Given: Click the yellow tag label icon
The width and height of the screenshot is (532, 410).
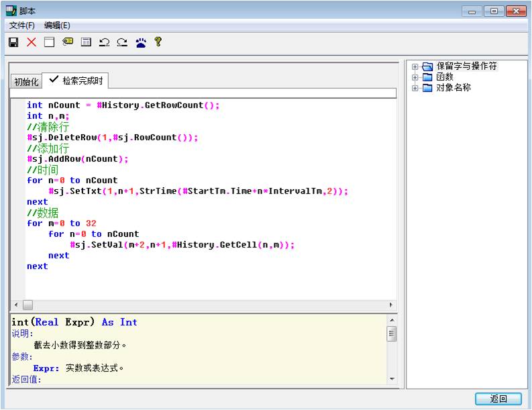Looking at the screenshot, I should tap(68, 42).
